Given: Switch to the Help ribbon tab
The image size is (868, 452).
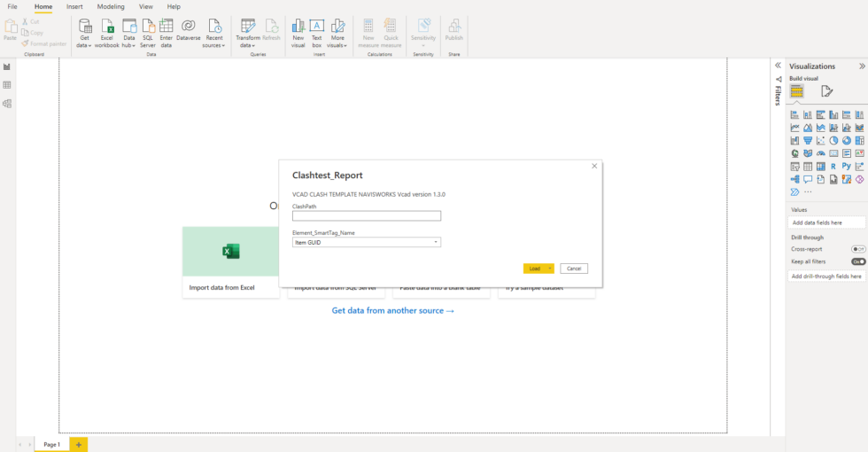Looking at the screenshot, I should pos(174,7).
